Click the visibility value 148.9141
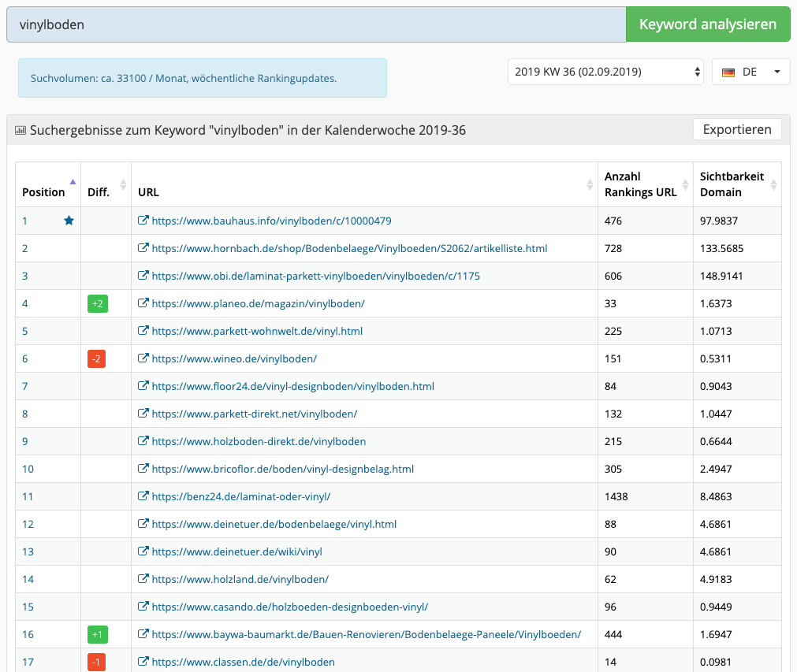This screenshot has height=672, width=797. click(721, 276)
